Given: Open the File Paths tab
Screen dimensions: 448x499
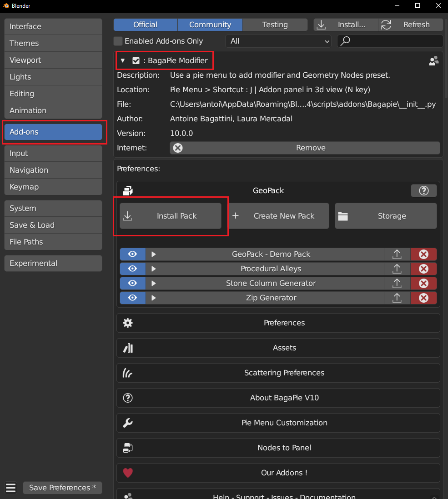Looking at the screenshot, I should coord(53,242).
